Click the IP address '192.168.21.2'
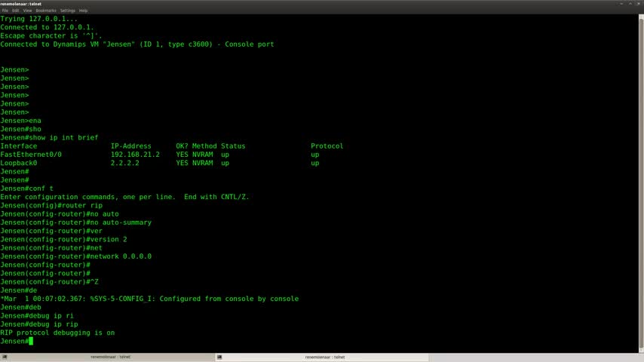The height and width of the screenshot is (362, 644). (x=135, y=155)
